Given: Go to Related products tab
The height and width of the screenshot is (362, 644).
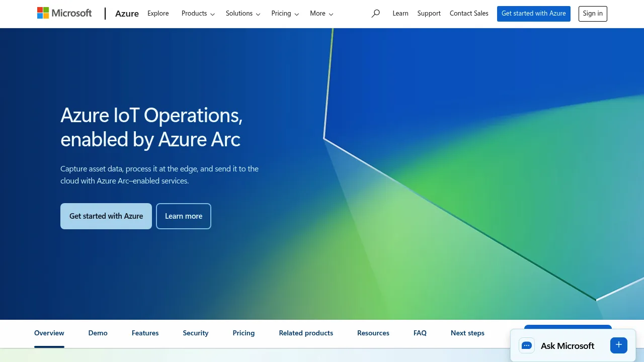Looking at the screenshot, I should (306, 333).
